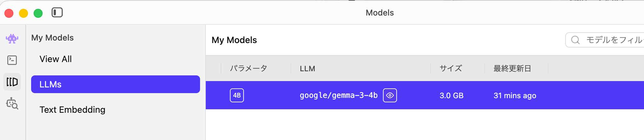The width and height of the screenshot is (644, 140).
Task: Select View All in My Models sidebar
Action: click(56, 59)
